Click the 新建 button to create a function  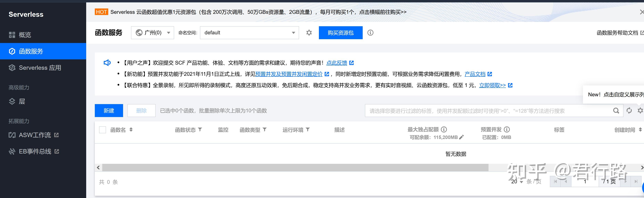(x=109, y=110)
